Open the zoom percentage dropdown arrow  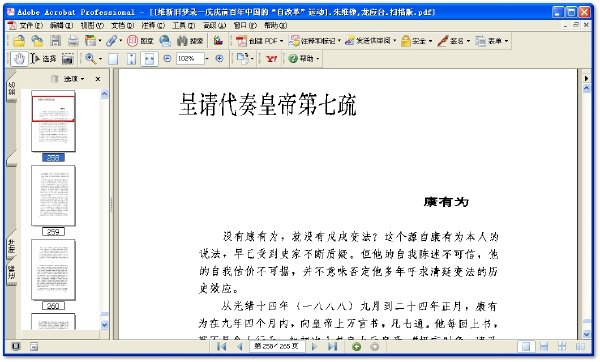(x=207, y=59)
